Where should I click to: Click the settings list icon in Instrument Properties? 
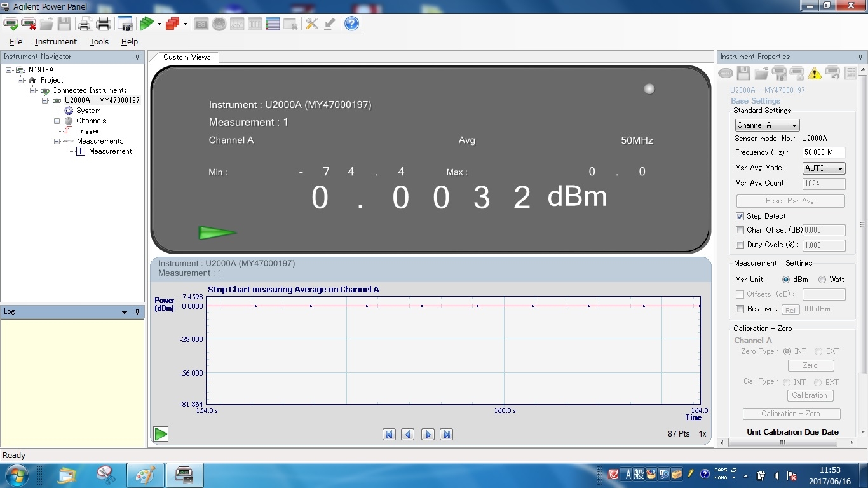[850, 74]
